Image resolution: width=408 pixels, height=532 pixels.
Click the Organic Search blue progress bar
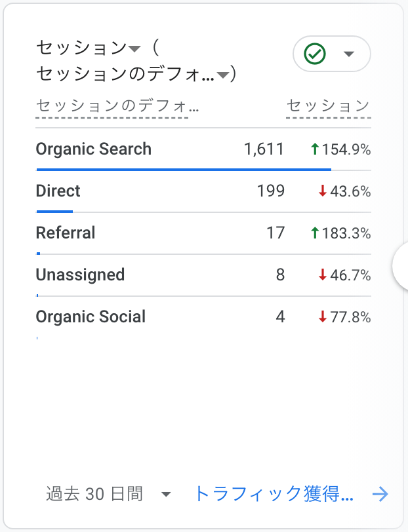184,169
